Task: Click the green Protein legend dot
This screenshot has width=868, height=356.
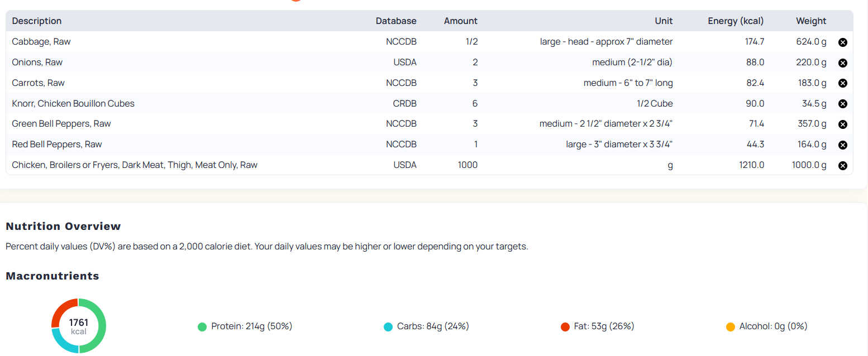Action: (x=202, y=327)
